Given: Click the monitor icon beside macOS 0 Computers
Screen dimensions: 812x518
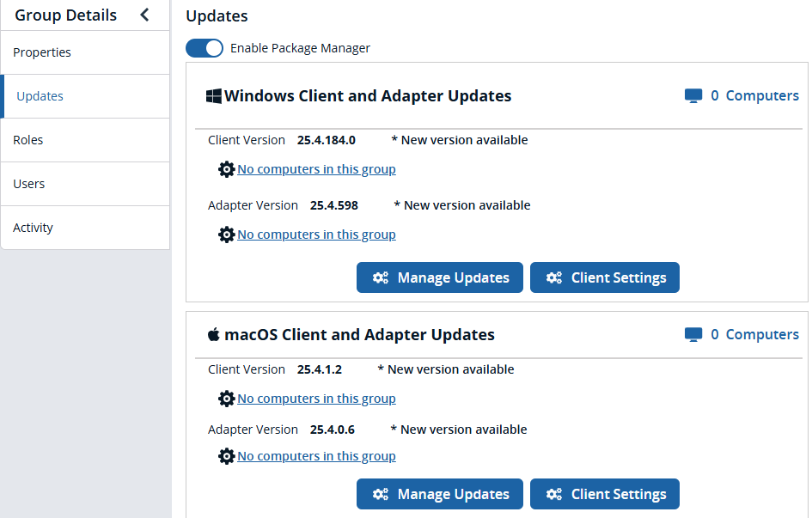Looking at the screenshot, I should [x=693, y=334].
